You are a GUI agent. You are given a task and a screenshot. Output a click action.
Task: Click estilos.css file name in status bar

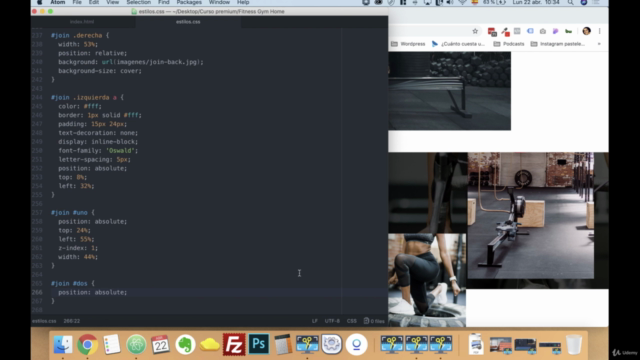[44, 321]
